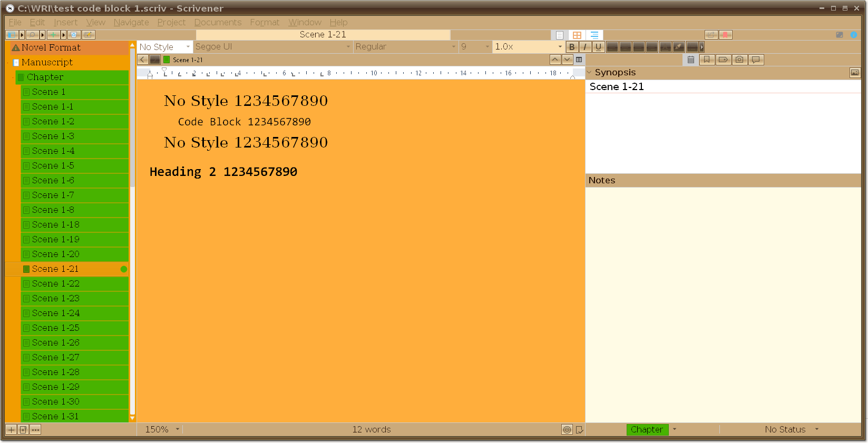Open project targets icon in footer
Screen dimensions: 868x443
[x=567, y=429]
